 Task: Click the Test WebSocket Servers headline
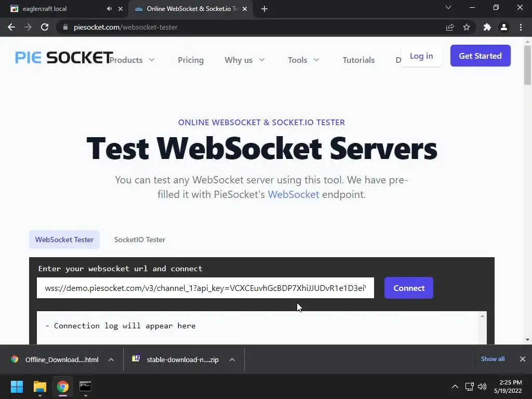[x=262, y=149]
